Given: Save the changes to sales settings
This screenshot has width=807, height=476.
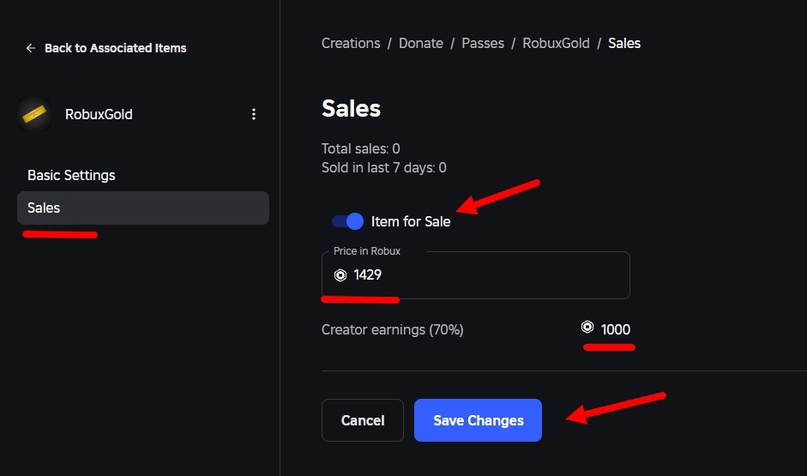Looking at the screenshot, I should [478, 421].
